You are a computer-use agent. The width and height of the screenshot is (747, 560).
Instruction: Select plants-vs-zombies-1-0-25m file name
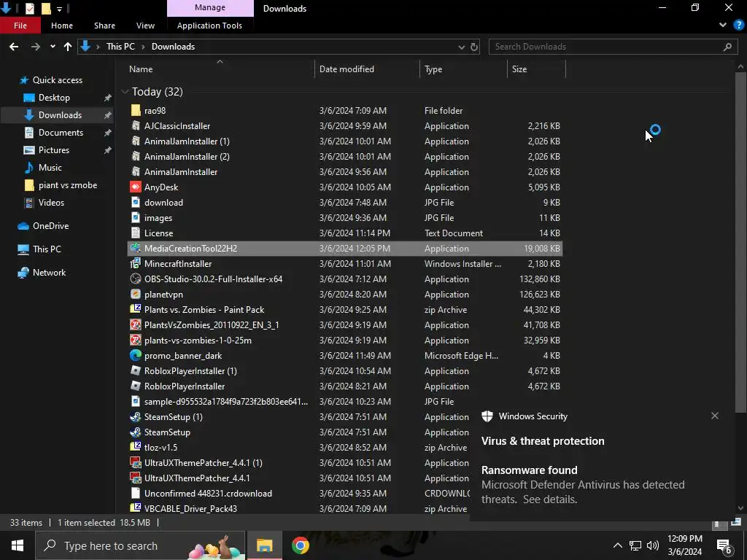pos(198,340)
